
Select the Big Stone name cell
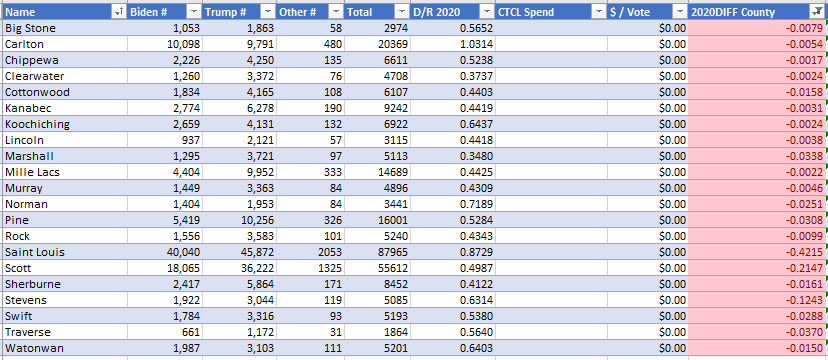pos(65,28)
